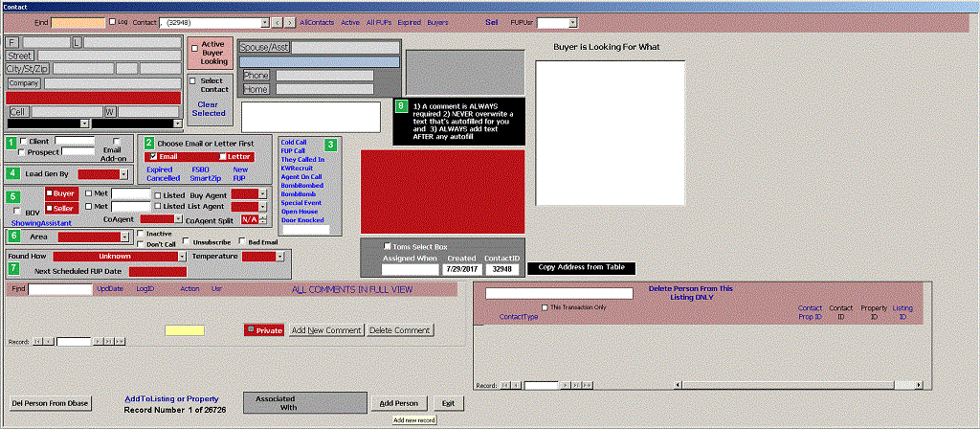The height and width of the screenshot is (429, 980).
Task: Click the Cold Call link
Action: [293, 142]
